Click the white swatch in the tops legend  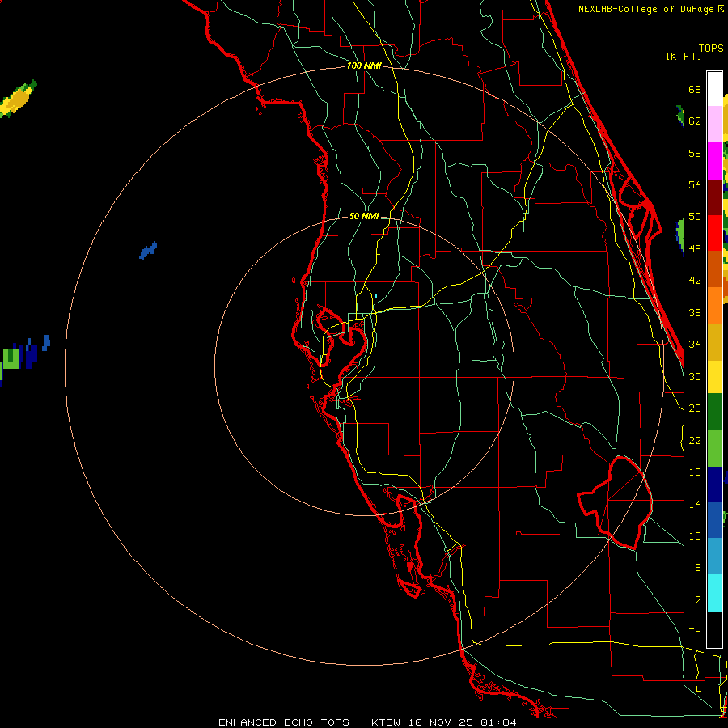(714, 89)
